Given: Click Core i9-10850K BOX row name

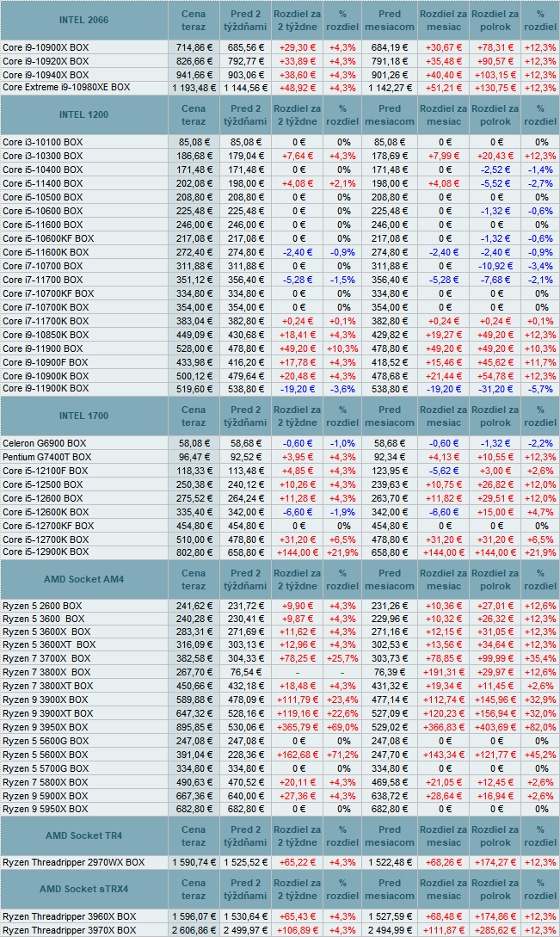Looking at the screenshot, I should click(x=46, y=335).
